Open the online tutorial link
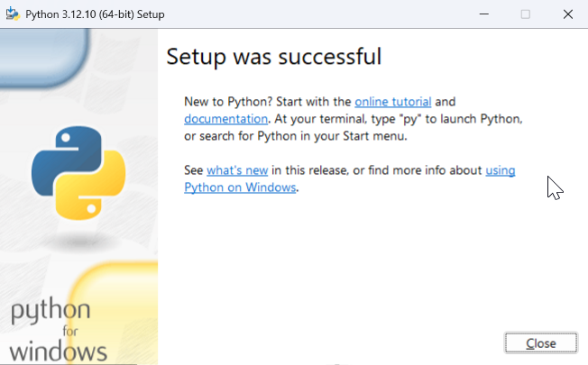Image resolution: width=588 pixels, height=365 pixels. [393, 102]
